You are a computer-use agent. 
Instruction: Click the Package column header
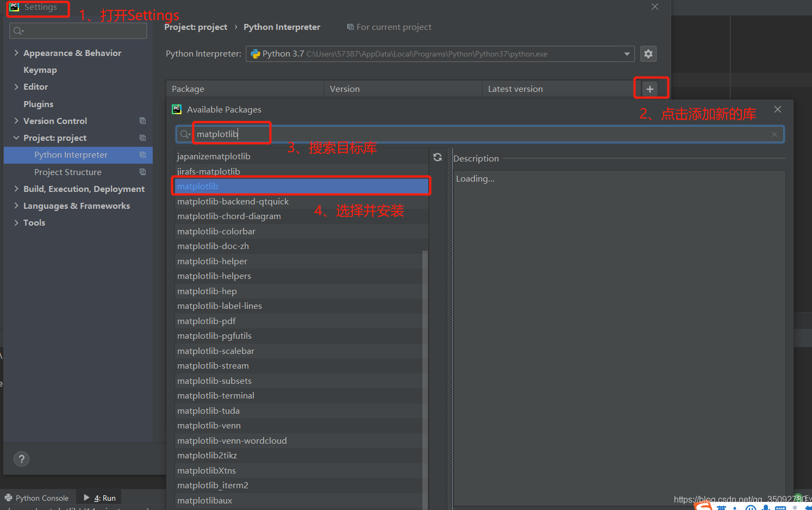pos(245,89)
